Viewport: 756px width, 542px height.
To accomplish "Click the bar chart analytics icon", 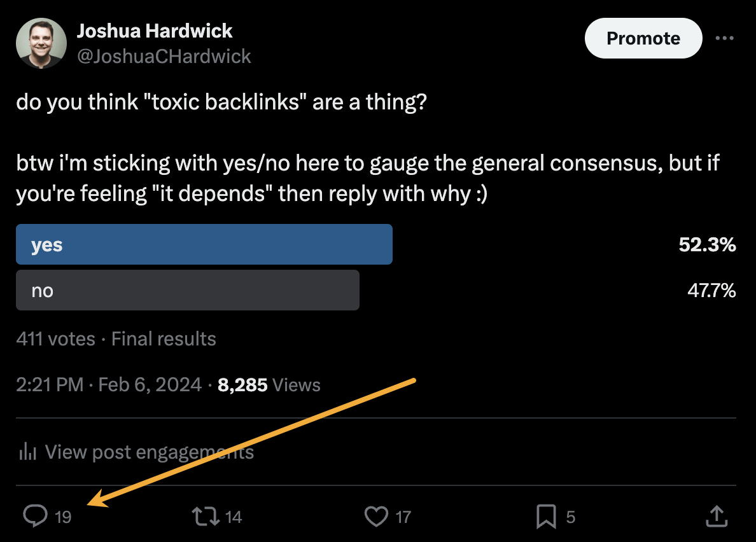I will coord(27,452).
